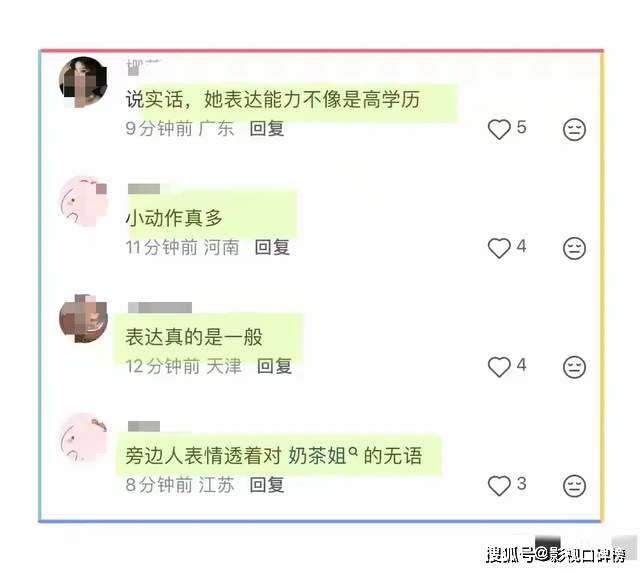Open the first commenter's dark-haired avatar
Image resolution: width=640 pixels, height=572 pixels.
pos(84,82)
